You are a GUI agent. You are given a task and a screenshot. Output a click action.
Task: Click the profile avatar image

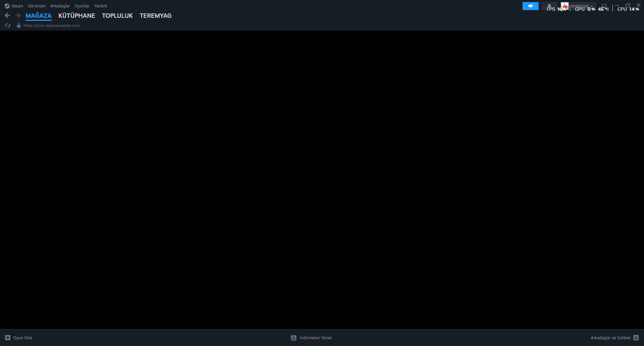point(565,6)
